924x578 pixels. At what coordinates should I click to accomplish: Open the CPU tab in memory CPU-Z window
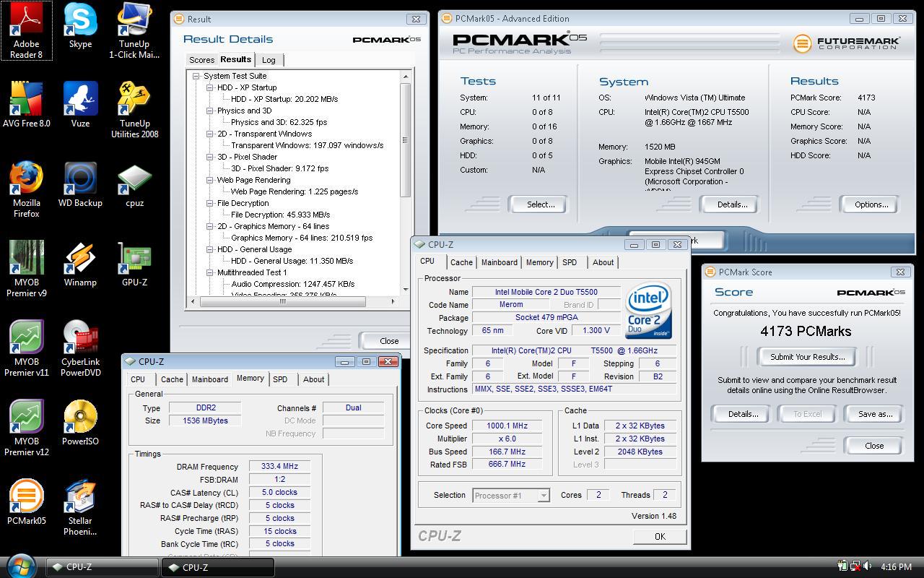coord(138,379)
